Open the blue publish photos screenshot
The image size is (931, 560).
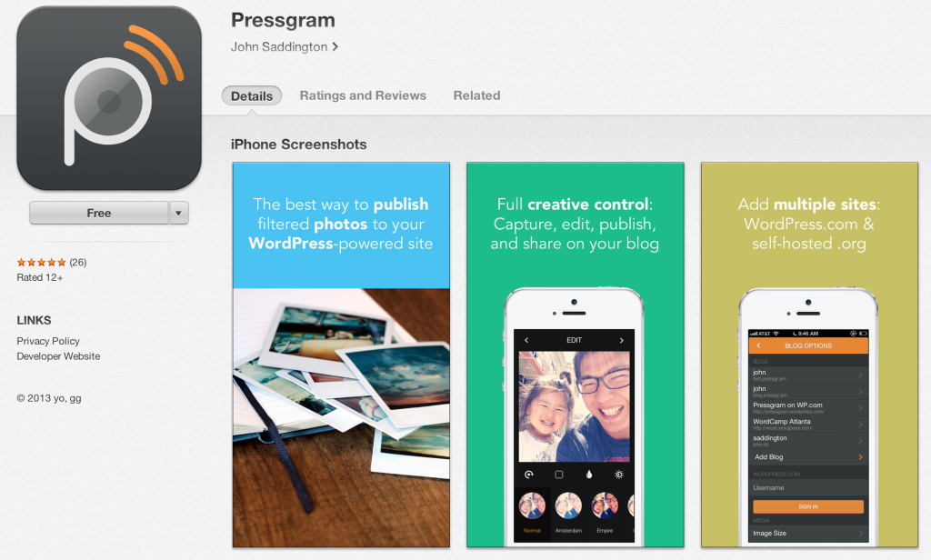point(342,355)
